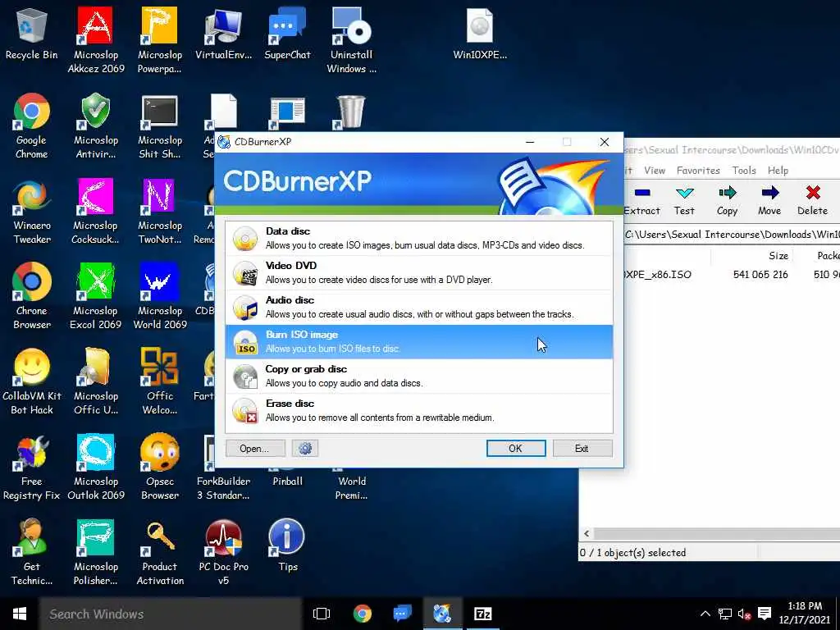Click Extract in the 7-Zip toolbar

(x=641, y=200)
